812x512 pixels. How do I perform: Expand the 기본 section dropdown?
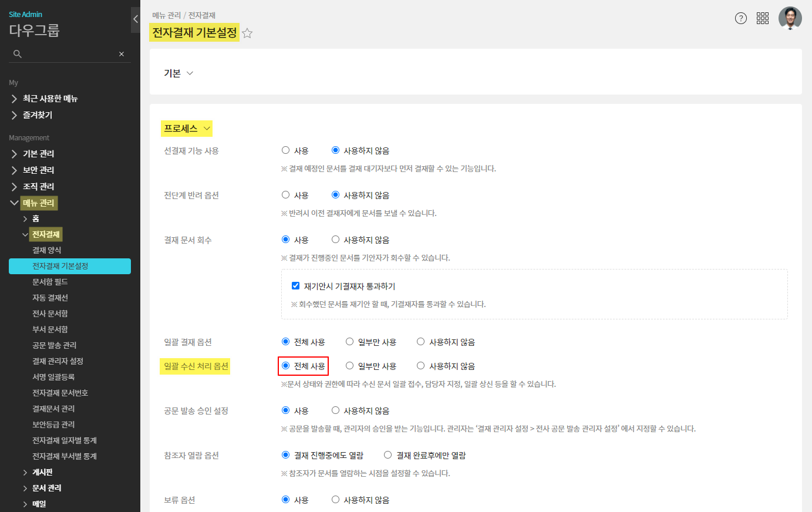tap(190, 73)
